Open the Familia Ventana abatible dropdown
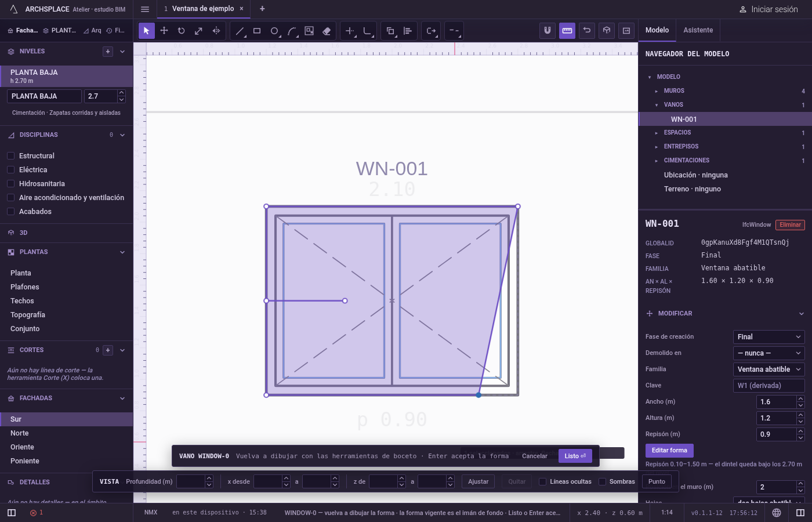Viewport: 812px width, 522px height. [769, 369]
